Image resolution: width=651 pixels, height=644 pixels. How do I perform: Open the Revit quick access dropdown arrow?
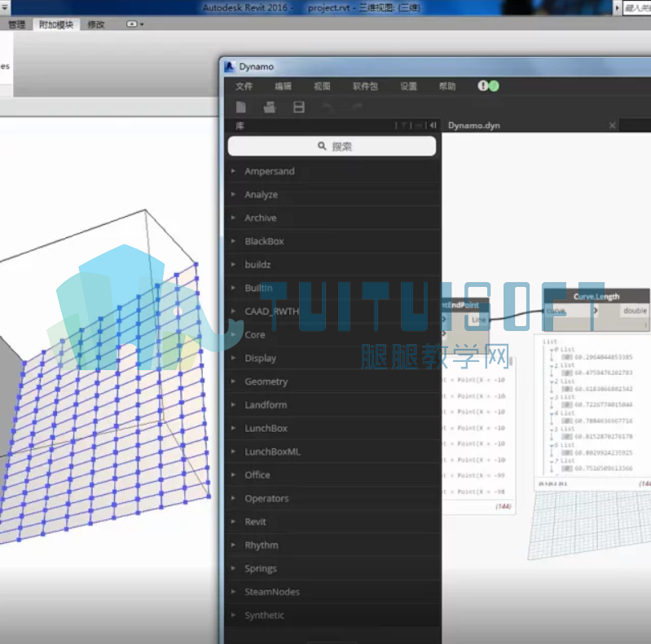[5, 7]
